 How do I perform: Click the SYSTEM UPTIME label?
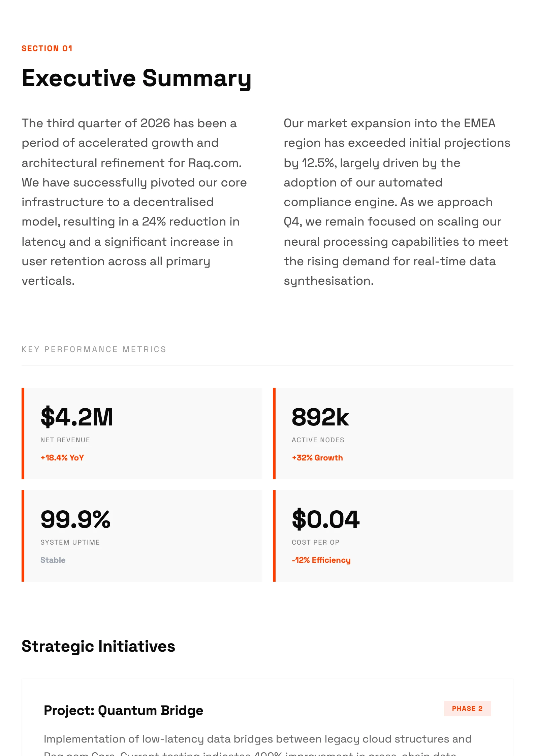(x=70, y=542)
